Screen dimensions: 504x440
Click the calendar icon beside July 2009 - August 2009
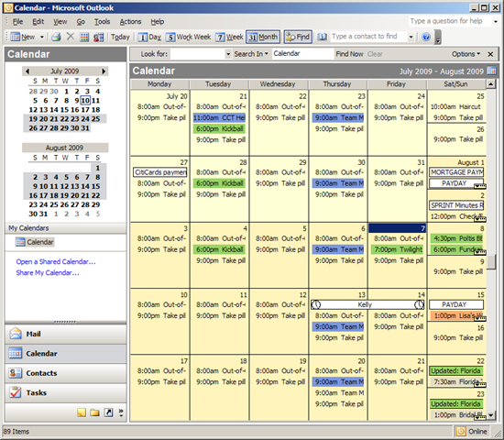coord(491,71)
